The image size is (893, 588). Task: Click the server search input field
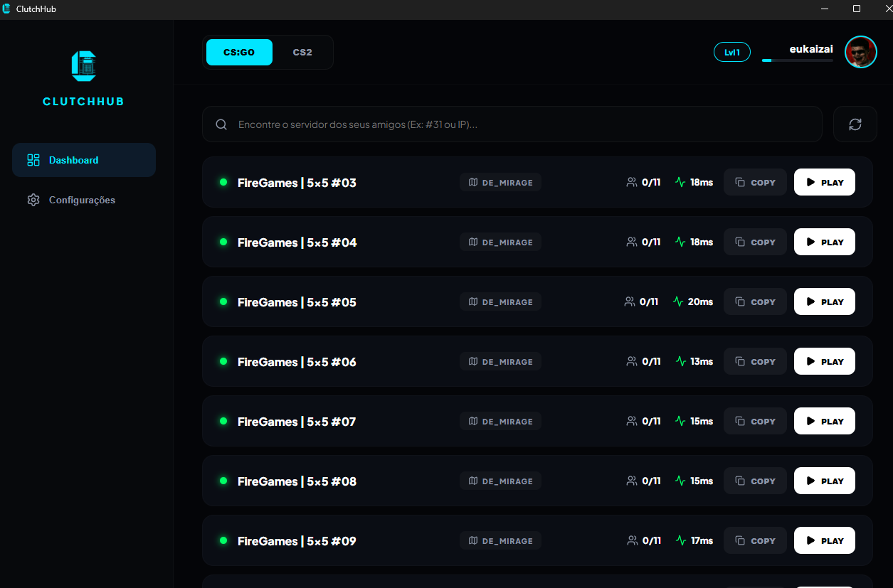click(x=512, y=124)
